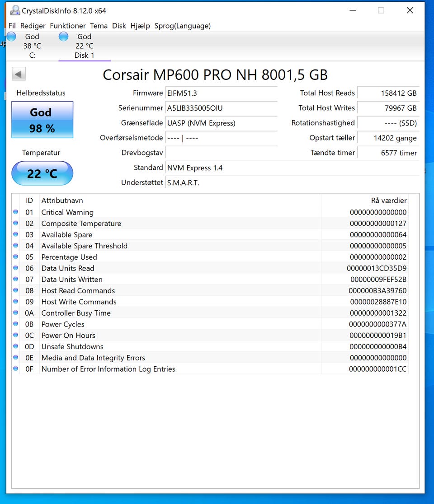
Task: Select the C: disk tab at 38 °C
Action: point(32,46)
